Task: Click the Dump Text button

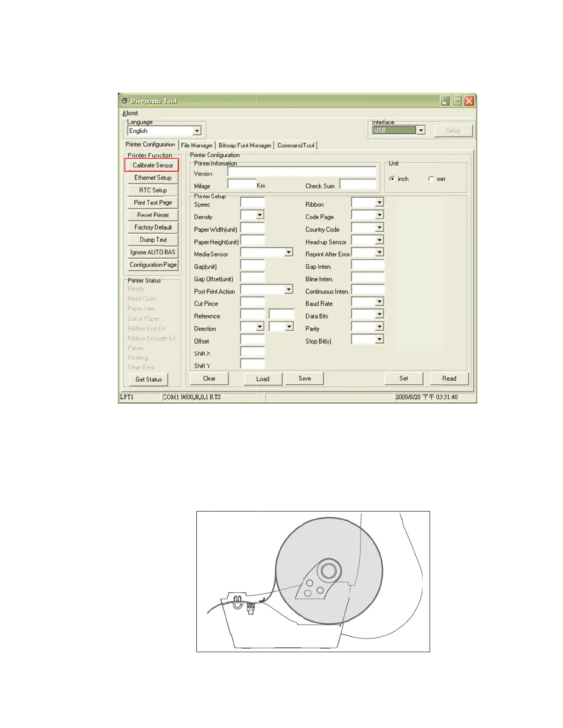Action: click(153, 240)
